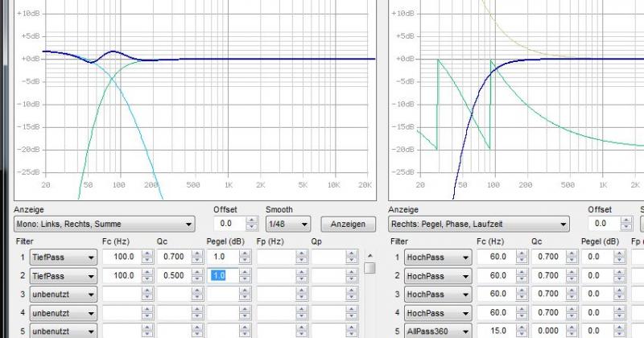Click the Anzeigen button in left panel
Screen dimensions: 644x338
(x=348, y=224)
